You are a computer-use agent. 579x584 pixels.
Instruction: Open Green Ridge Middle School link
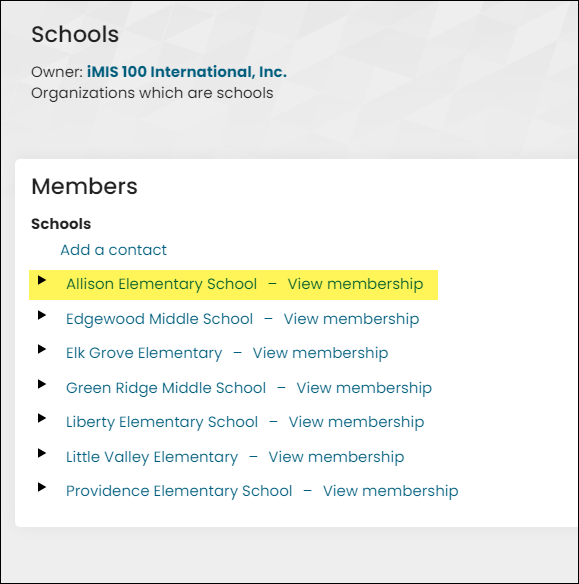pyautogui.click(x=166, y=388)
